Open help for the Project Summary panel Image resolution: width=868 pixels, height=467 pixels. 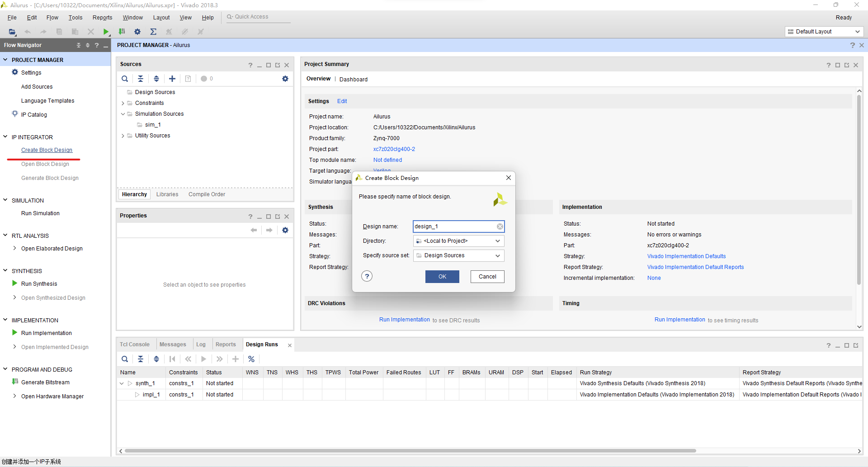tap(829, 65)
